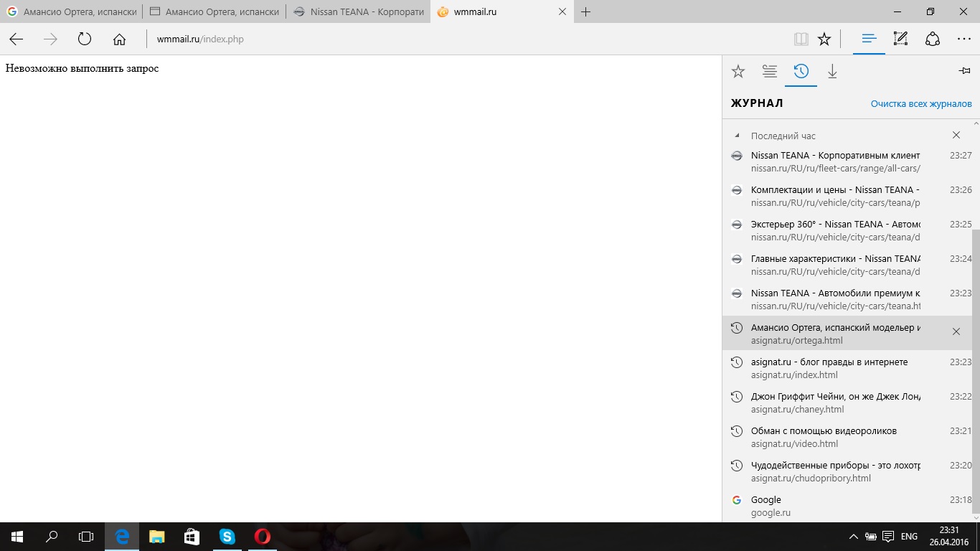Viewport: 980px width, 551px height.
Task: Open 'Джон Гриффит Чейни' history entry
Action: pos(847,402)
